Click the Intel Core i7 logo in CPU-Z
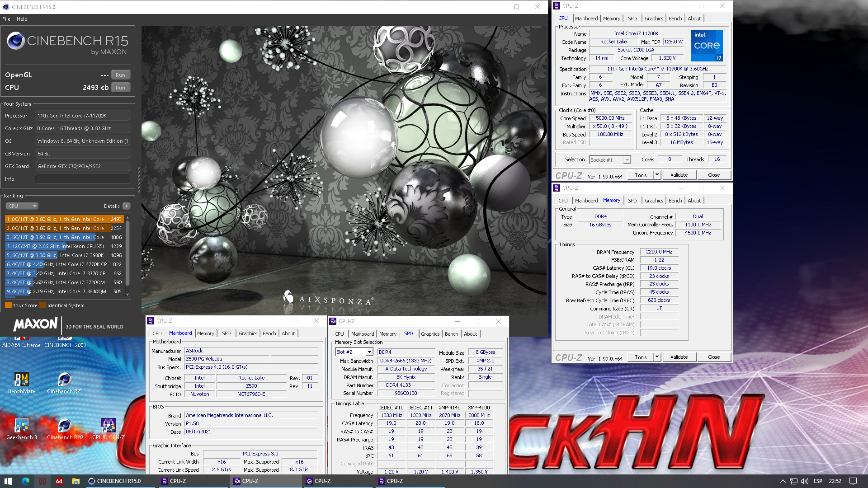 click(707, 46)
